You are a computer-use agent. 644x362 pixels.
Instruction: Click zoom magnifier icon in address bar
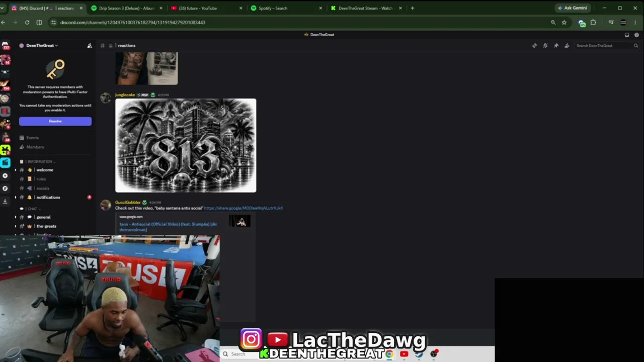point(553,23)
